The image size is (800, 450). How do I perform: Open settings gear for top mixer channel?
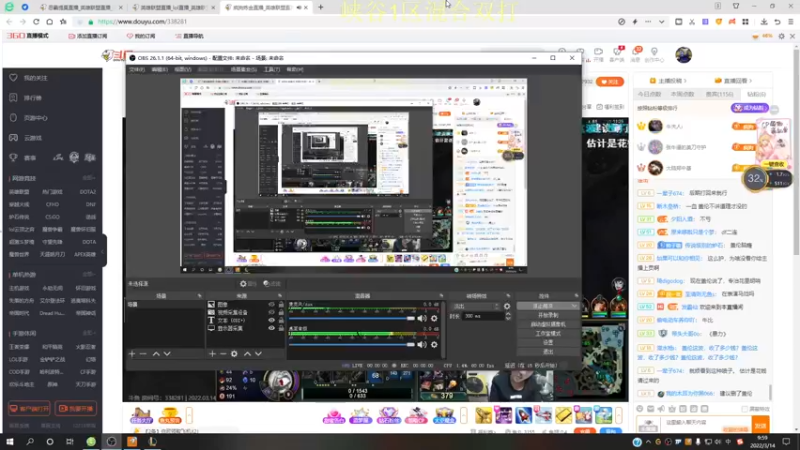tap(434, 318)
